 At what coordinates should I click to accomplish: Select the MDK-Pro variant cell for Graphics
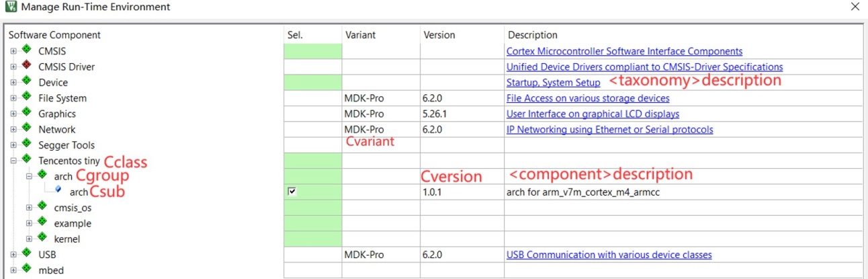click(381, 114)
